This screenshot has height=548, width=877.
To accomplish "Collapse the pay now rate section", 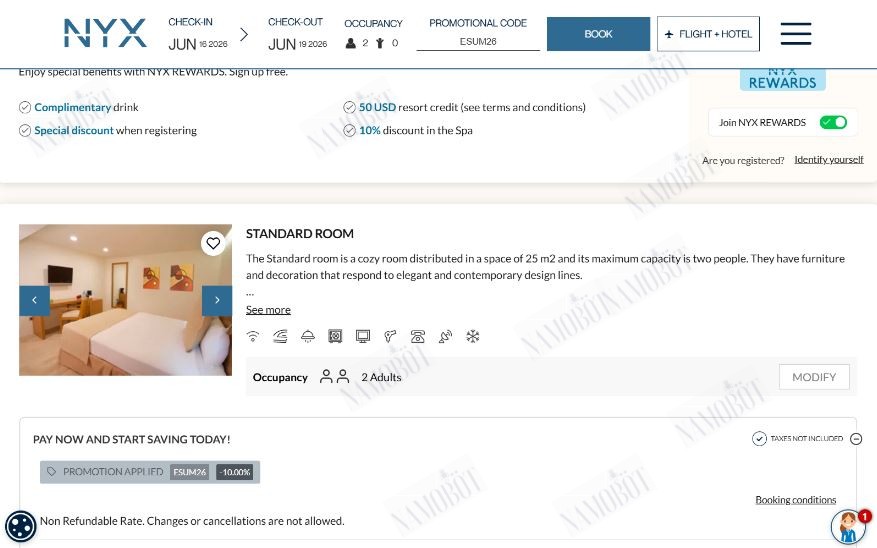I will pos(856,439).
